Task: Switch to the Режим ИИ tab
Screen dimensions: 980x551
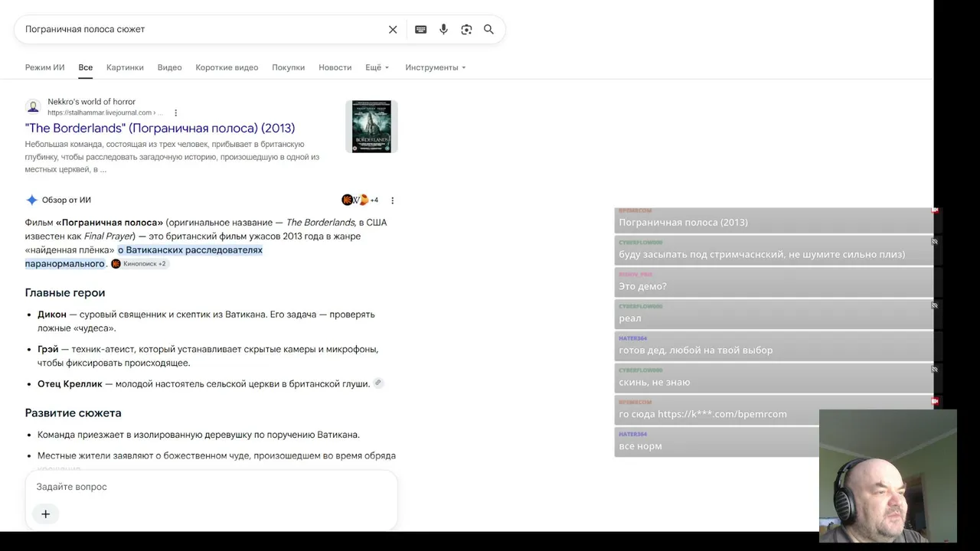Action: (x=44, y=67)
